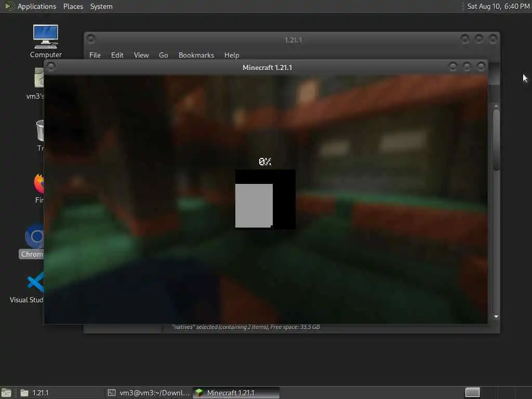Image resolution: width=532 pixels, height=399 pixels.
Task: Click the file manager status bar text
Action: pos(246,327)
